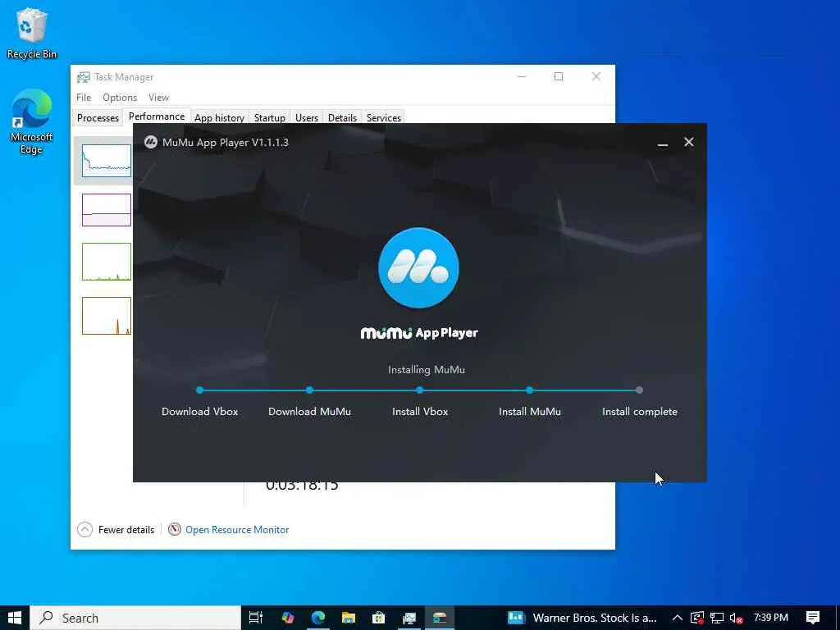Launch Microsoft Edge from the desktop shortcut
Viewport: 840px width, 630px height.
31,121
